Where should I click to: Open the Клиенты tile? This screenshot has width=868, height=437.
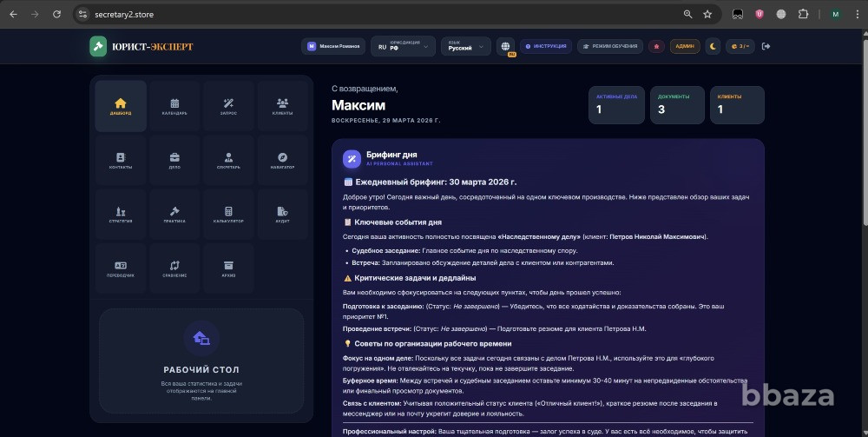coord(282,106)
